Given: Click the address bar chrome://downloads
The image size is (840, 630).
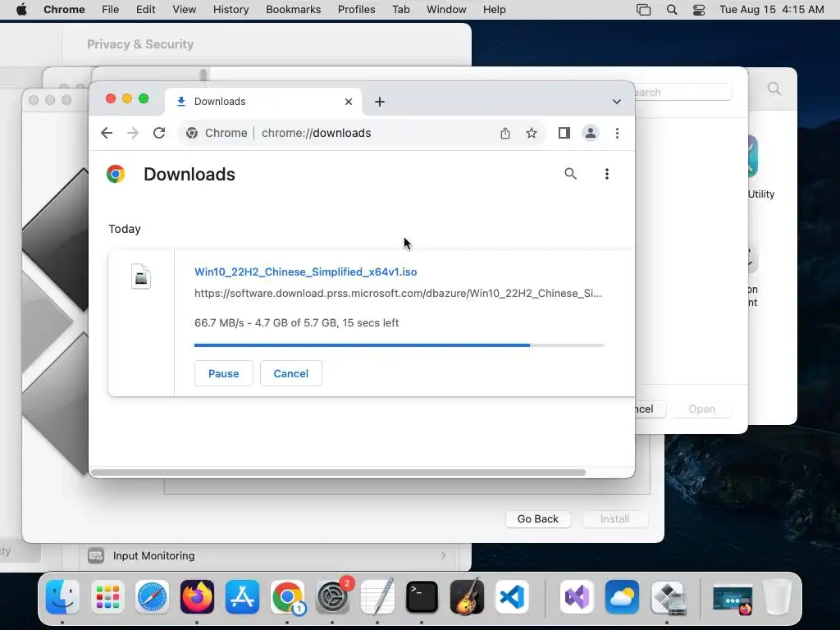Looking at the screenshot, I should click(316, 133).
